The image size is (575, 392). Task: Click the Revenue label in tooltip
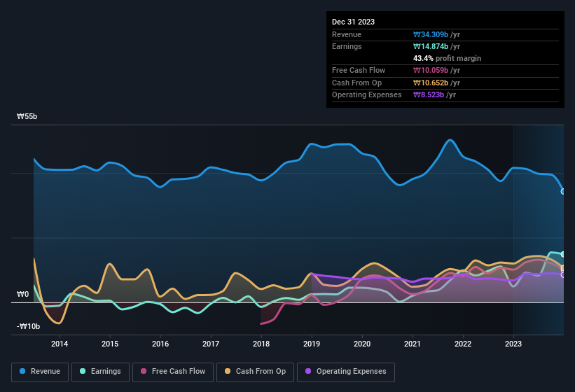point(347,34)
